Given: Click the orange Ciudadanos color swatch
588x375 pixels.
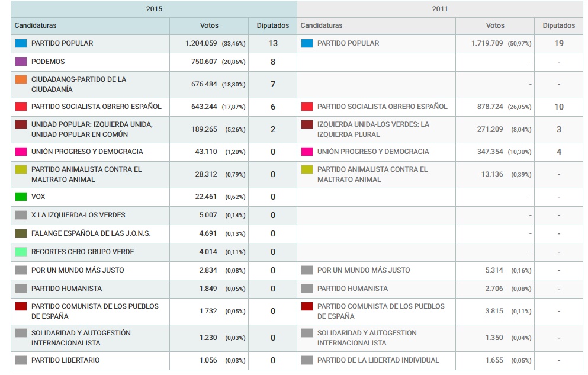Looking at the screenshot, I should coord(21,79).
